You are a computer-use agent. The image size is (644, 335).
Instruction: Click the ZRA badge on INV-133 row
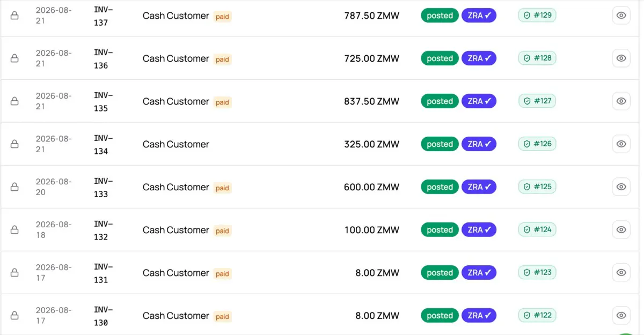pos(479,187)
